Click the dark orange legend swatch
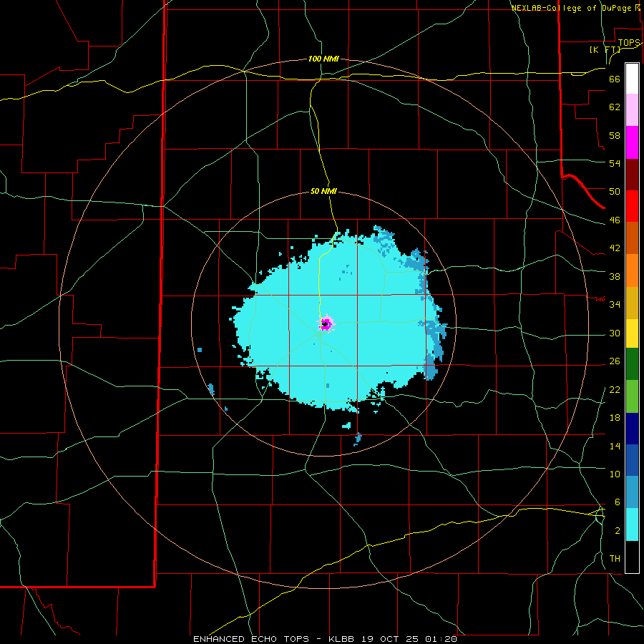The height and width of the screenshot is (644, 644). coord(632,238)
